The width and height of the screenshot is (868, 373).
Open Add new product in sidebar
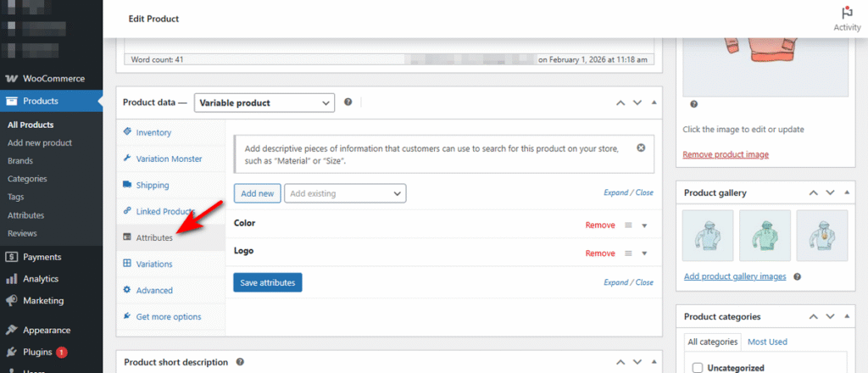tap(40, 142)
